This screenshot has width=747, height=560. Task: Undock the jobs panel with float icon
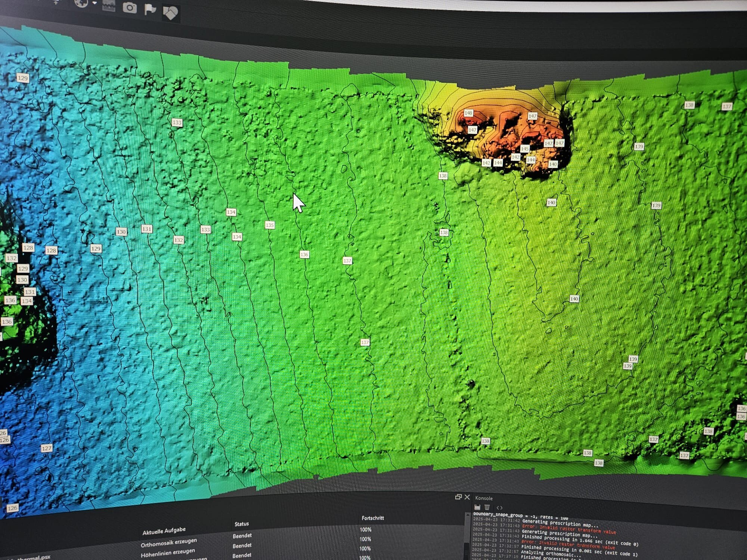[458, 497]
